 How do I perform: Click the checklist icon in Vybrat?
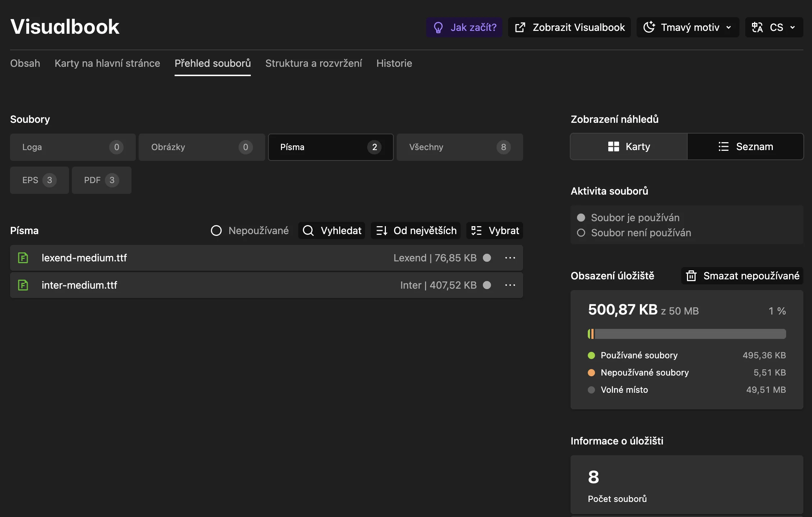[x=476, y=230]
